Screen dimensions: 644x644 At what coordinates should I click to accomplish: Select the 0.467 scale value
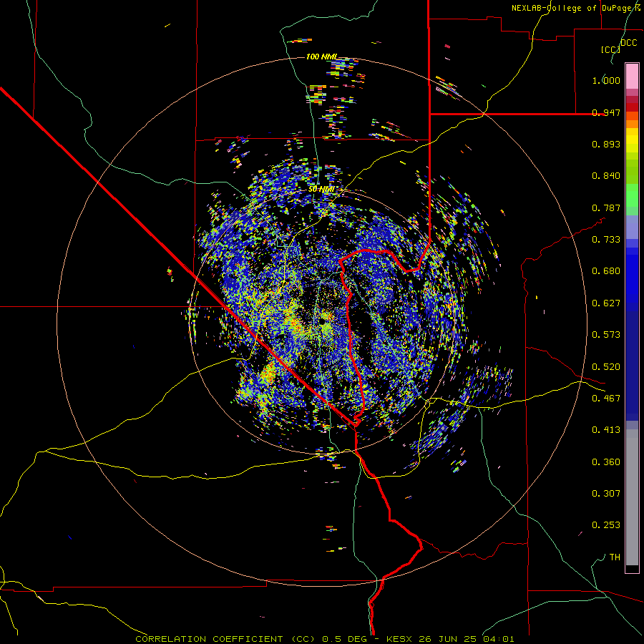point(606,399)
